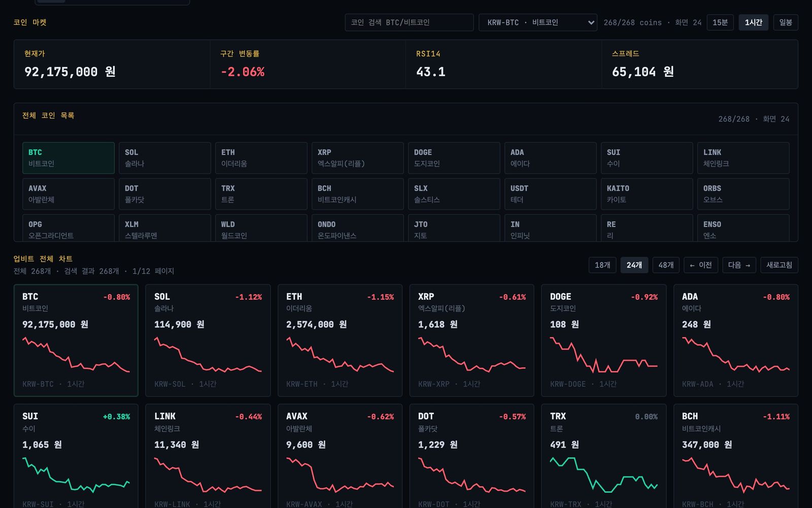
Task: Click the coin search input field
Action: (409, 22)
